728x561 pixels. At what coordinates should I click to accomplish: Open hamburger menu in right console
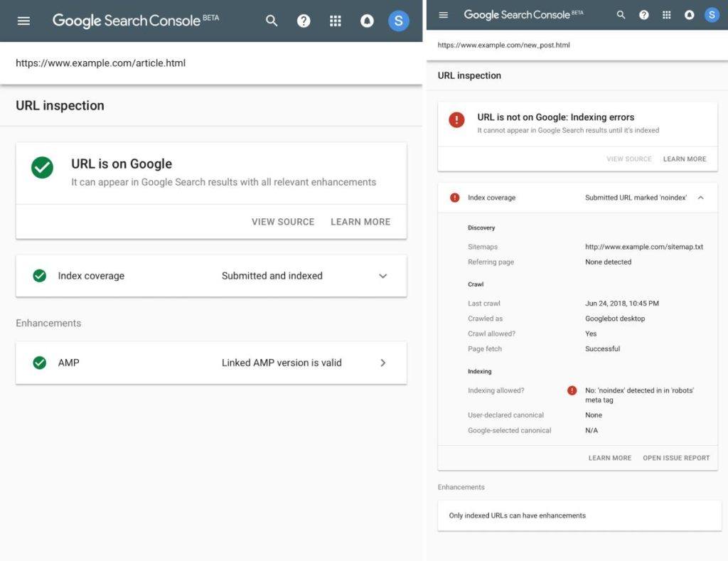pos(444,15)
